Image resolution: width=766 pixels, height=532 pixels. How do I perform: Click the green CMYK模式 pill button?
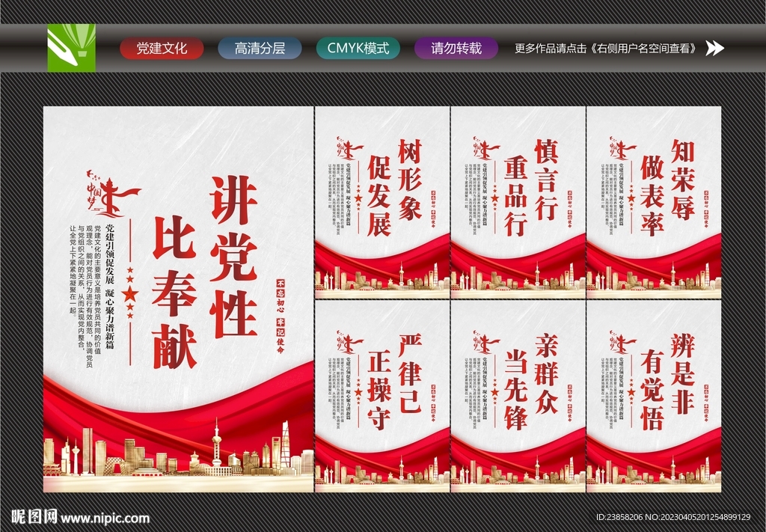358,49
